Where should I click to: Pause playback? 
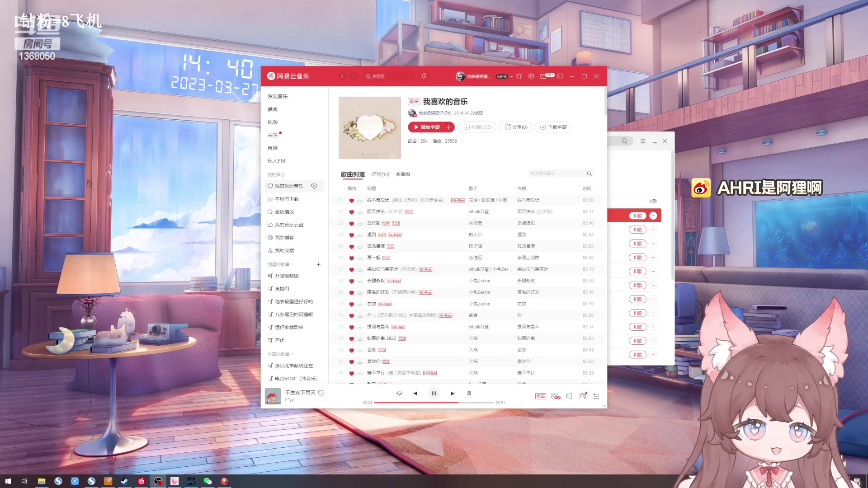pos(434,394)
